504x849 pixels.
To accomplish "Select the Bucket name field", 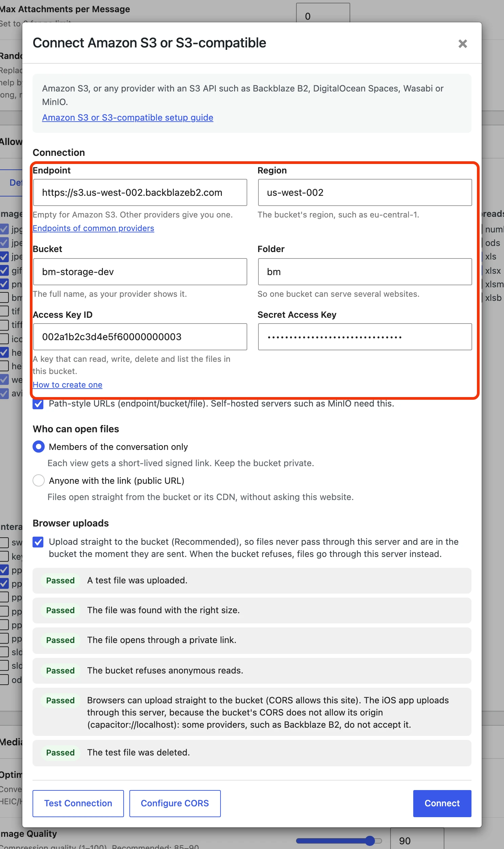I will coord(140,272).
